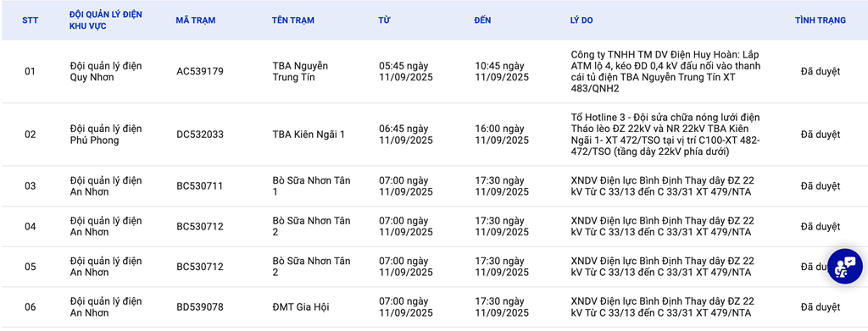Click the MÃ TRẠM column header
Image resolution: width=868 pixels, height=331 pixels.
pos(196,20)
